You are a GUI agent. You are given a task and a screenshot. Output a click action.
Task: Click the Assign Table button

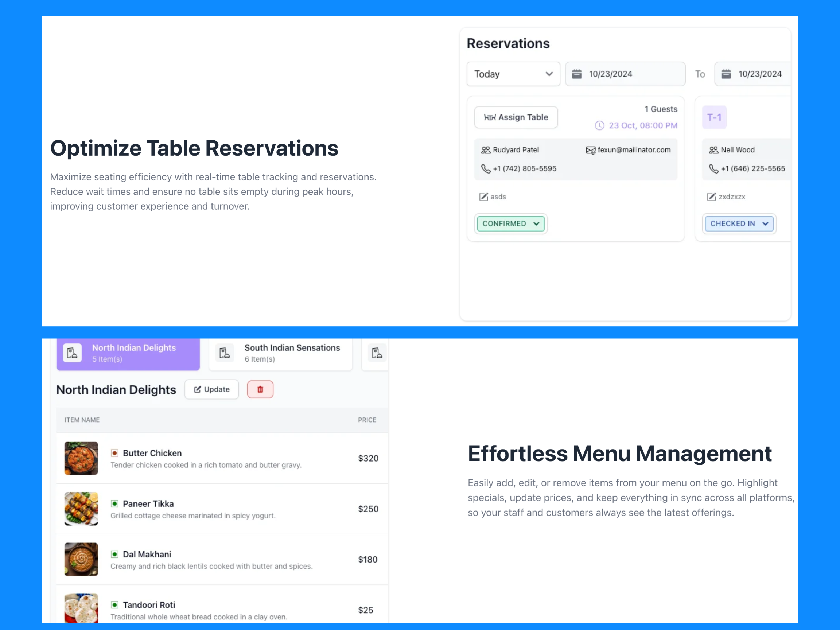pyautogui.click(x=516, y=117)
